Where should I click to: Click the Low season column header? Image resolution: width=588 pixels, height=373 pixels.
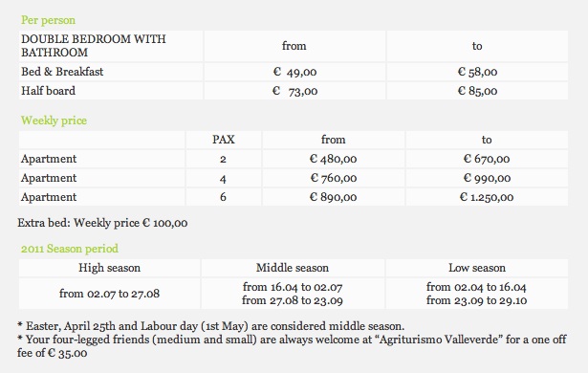coord(477,268)
